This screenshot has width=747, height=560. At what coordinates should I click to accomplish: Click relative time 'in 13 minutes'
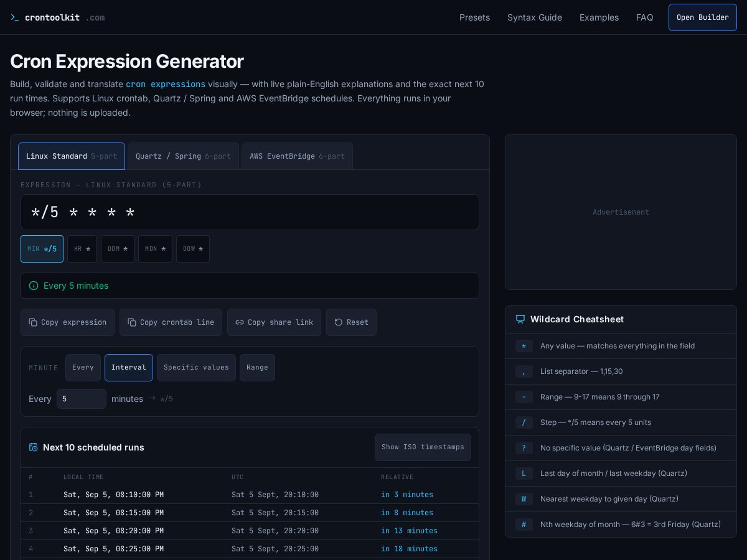tap(409, 531)
